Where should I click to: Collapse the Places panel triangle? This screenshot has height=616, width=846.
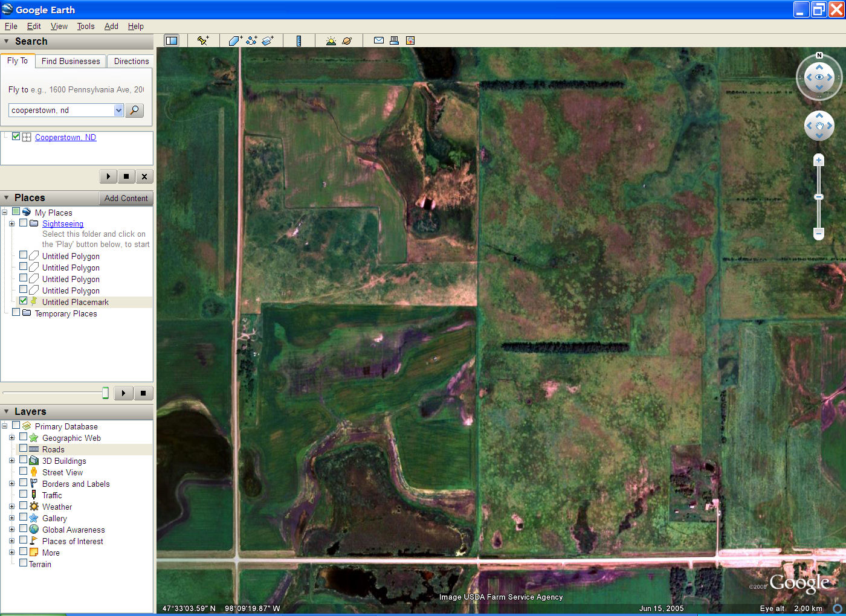[7, 197]
